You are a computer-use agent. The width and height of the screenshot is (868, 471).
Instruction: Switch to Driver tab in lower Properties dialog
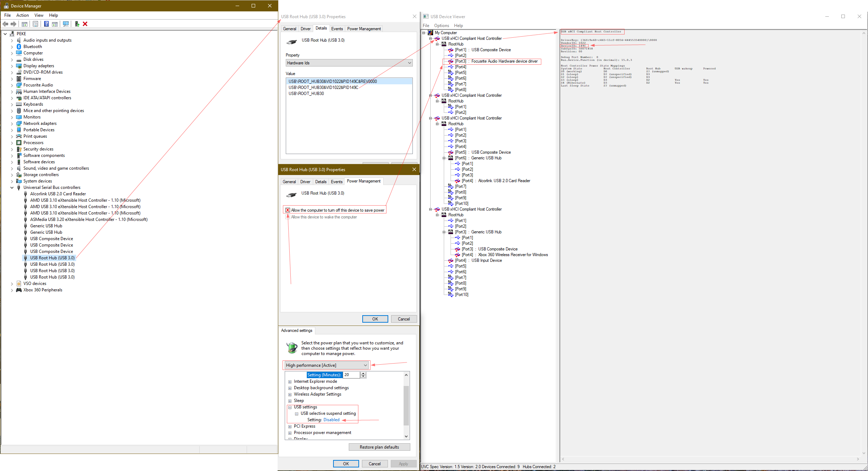(305, 182)
